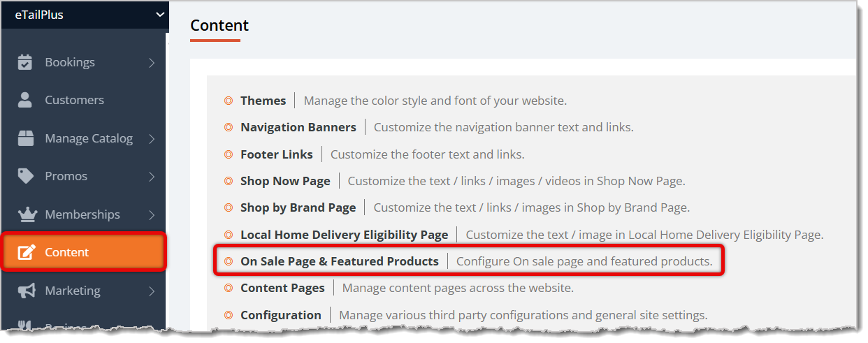This screenshot has height=343, width=868.
Task: Click the bullet icon beside Shop Now Page
Action: pyautogui.click(x=229, y=181)
